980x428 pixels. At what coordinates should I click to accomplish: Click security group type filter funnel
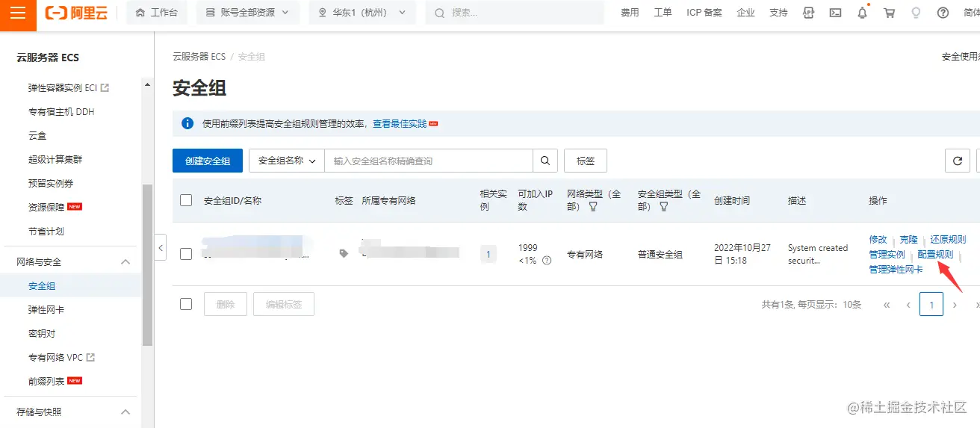click(x=663, y=207)
